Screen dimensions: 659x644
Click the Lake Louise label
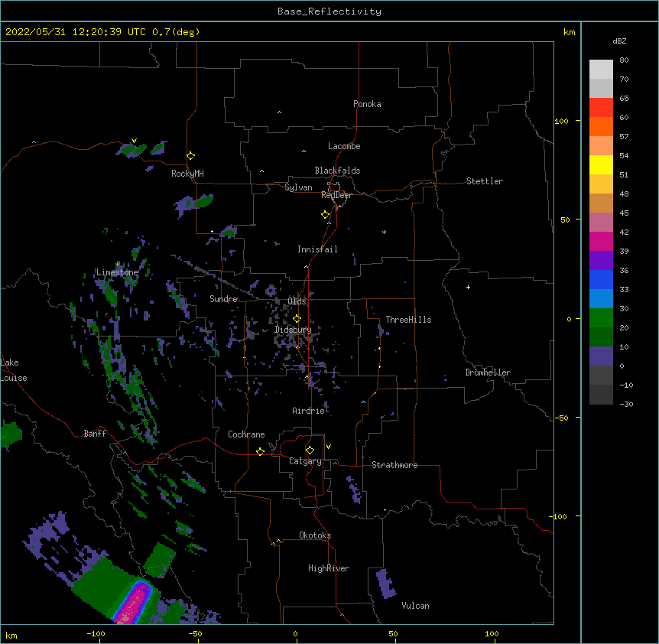tap(14, 370)
